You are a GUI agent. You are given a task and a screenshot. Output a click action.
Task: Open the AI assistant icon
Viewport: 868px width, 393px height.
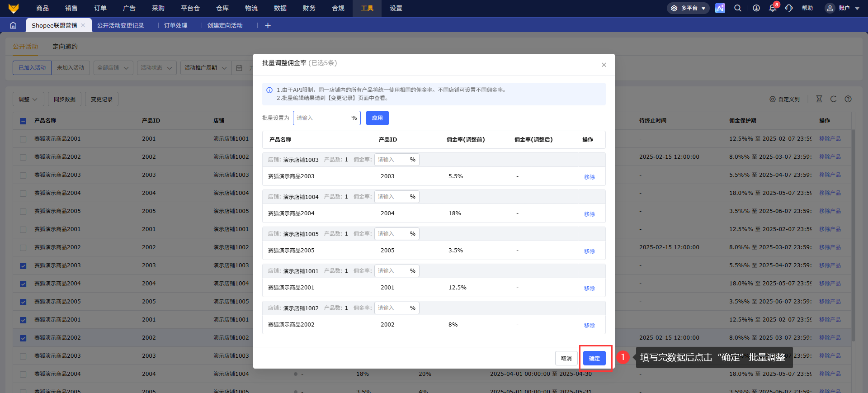(720, 8)
